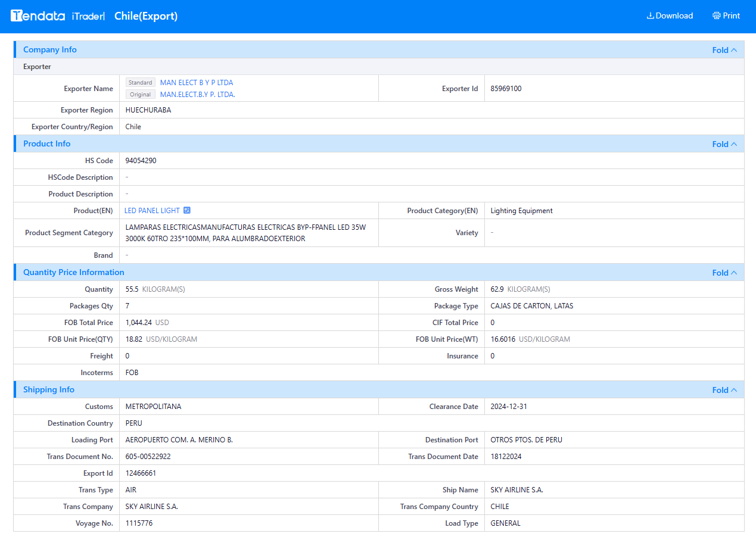The height and width of the screenshot is (540, 756).
Task: Print this record page
Action: pos(726,16)
